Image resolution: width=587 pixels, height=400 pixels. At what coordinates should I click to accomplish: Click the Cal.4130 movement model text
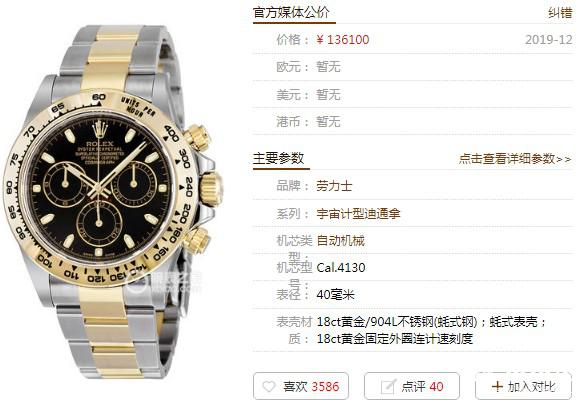[341, 267]
